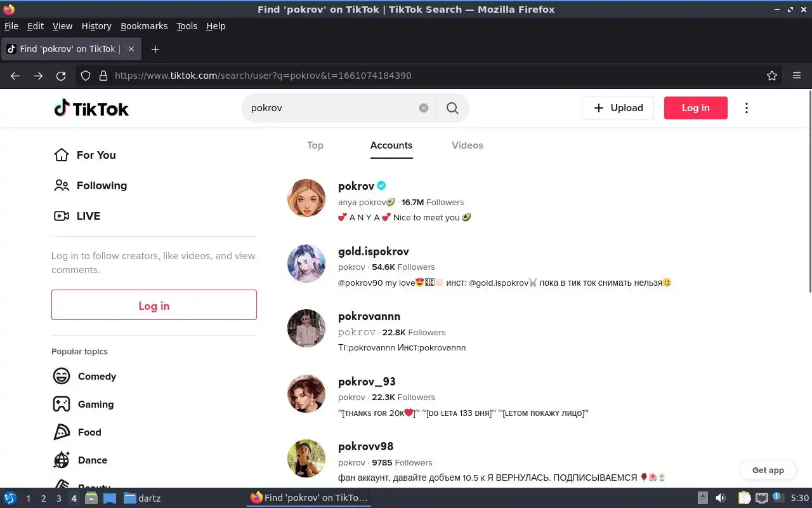Click the LIVE camera icon
812x508 pixels.
62,216
